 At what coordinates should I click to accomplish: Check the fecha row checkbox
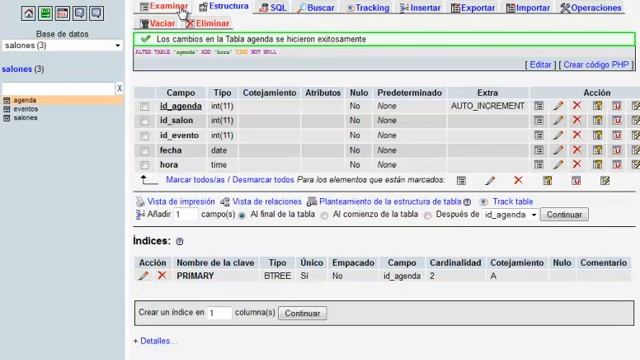click(144, 151)
